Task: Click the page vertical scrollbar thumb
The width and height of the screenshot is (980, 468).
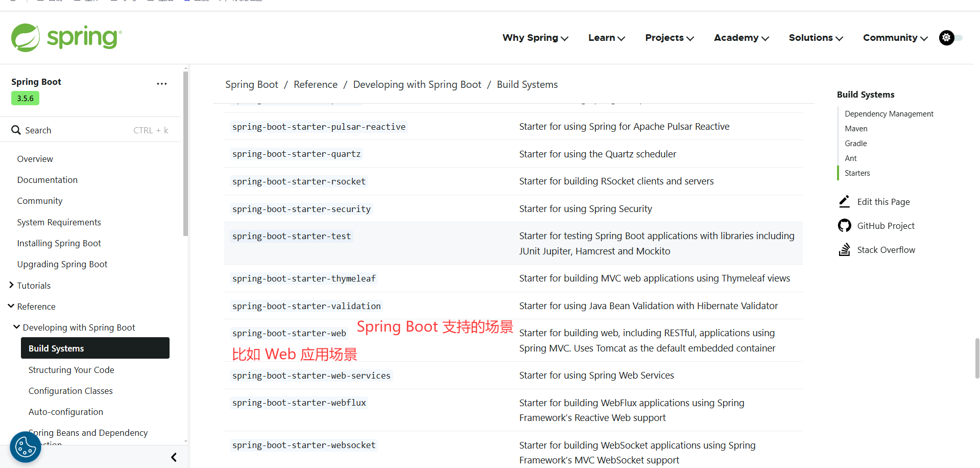Action: pos(977,358)
